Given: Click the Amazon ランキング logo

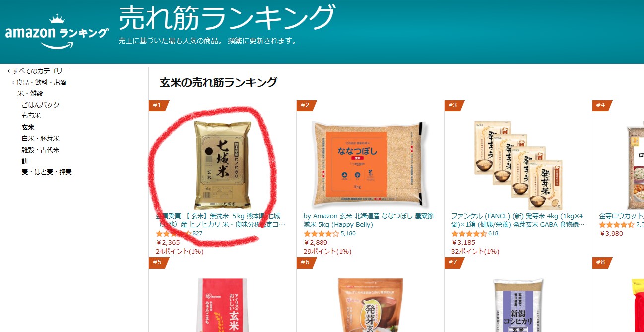Looking at the screenshot, I should click(x=56, y=32).
